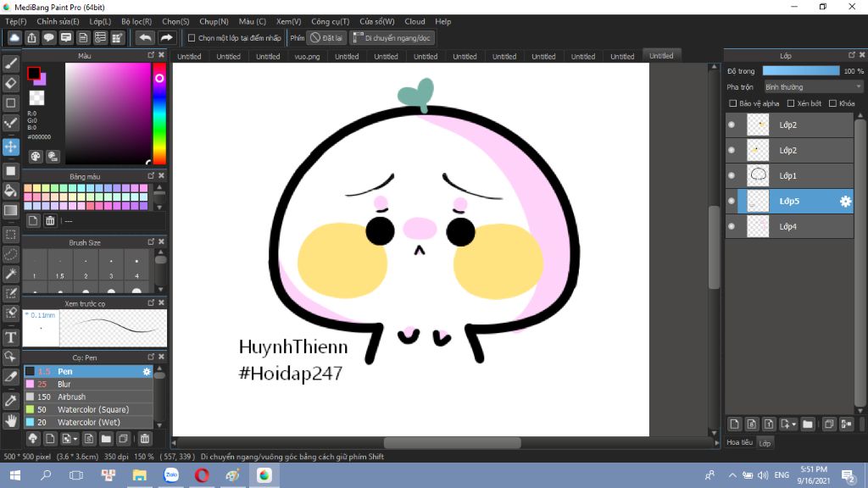Select the rectangular Select tool
The height and width of the screenshot is (488, 868).
point(10,235)
